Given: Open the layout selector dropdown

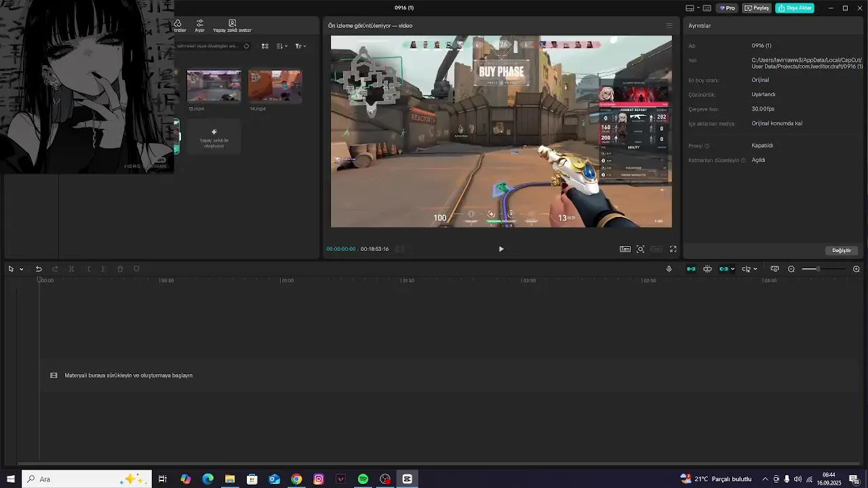Looking at the screenshot, I should tap(693, 8).
